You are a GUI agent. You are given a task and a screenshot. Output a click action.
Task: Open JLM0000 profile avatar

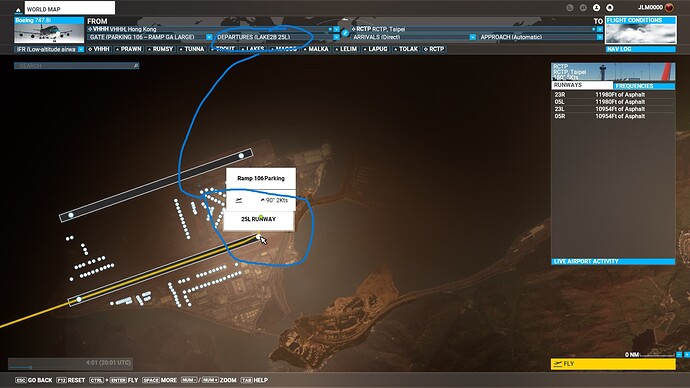pyautogui.click(x=669, y=7)
